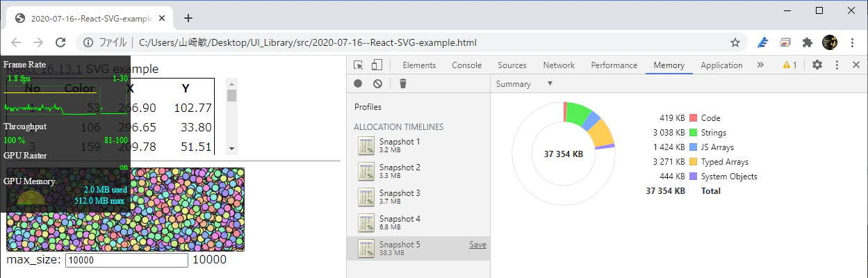Open Chrome's three-dot menu
868x278 pixels.
click(x=853, y=42)
